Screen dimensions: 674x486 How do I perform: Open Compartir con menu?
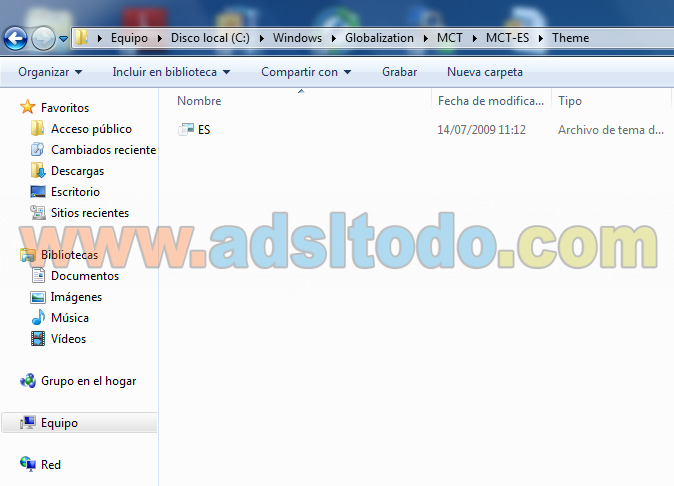coord(306,72)
